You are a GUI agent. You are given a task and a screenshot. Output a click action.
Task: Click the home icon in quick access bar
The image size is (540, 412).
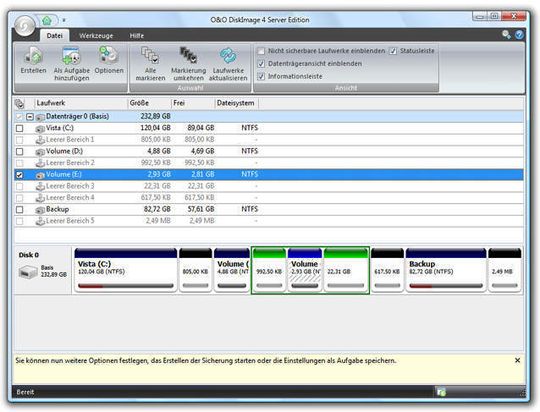tap(46, 21)
